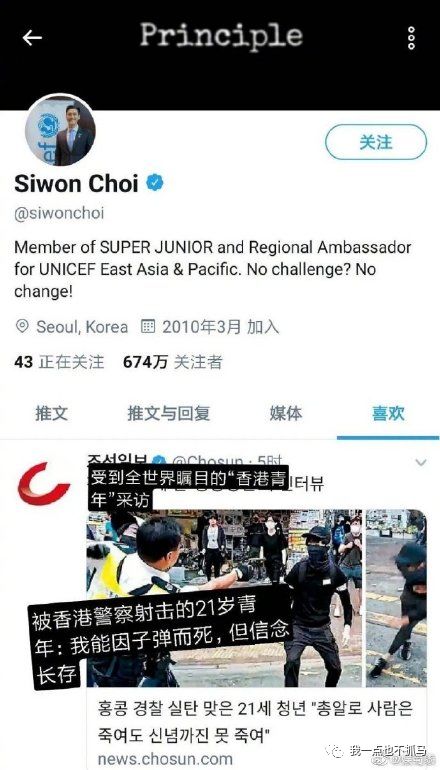The image size is (440, 770).
Task: Open the police shooting photo
Action: pyautogui.click(x=224, y=598)
